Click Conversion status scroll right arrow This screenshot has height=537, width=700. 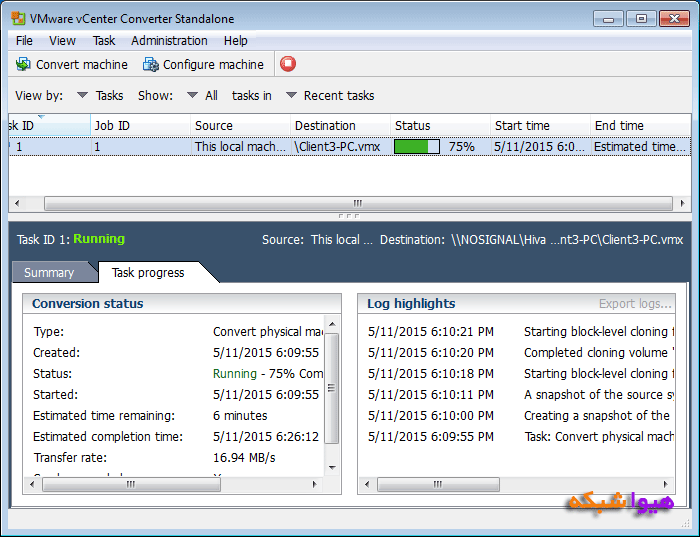coord(314,484)
